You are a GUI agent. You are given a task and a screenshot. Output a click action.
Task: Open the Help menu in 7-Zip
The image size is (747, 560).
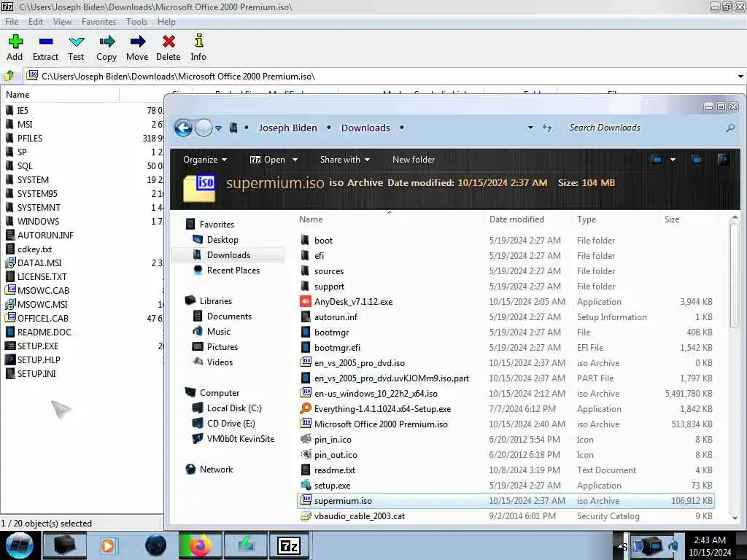[166, 22]
